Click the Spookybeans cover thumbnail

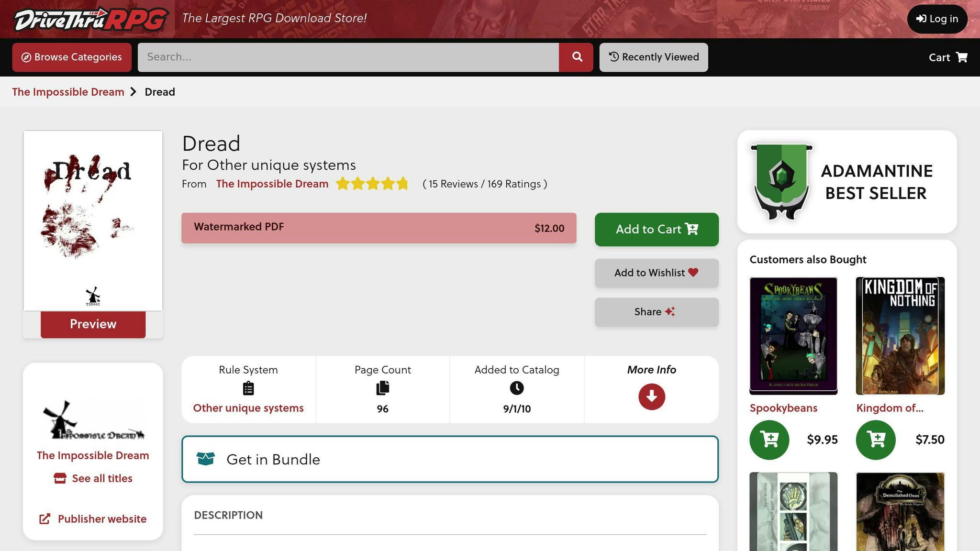pos(793,336)
